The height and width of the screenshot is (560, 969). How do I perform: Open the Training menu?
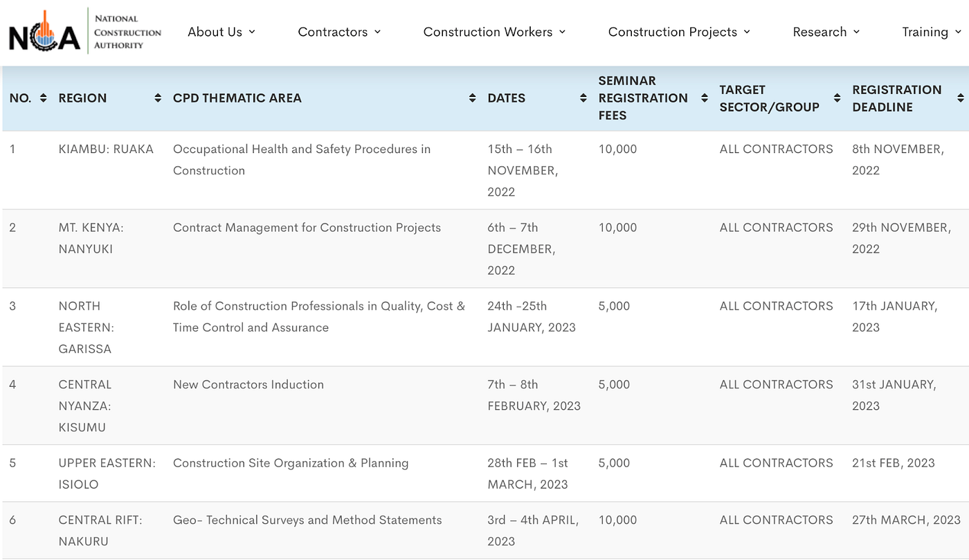coord(932,32)
